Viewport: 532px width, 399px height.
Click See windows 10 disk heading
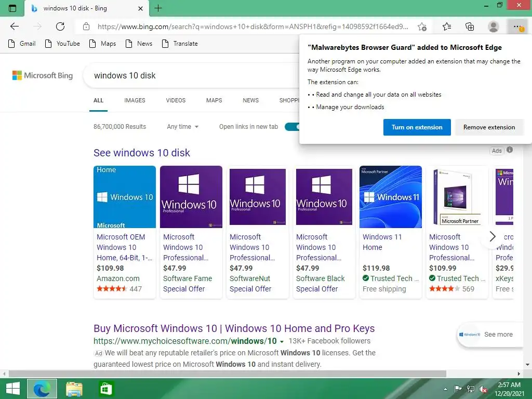[142, 153]
